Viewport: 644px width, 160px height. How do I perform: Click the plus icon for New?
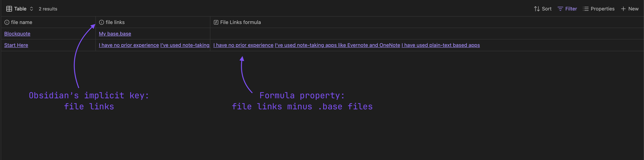pos(623,9)
